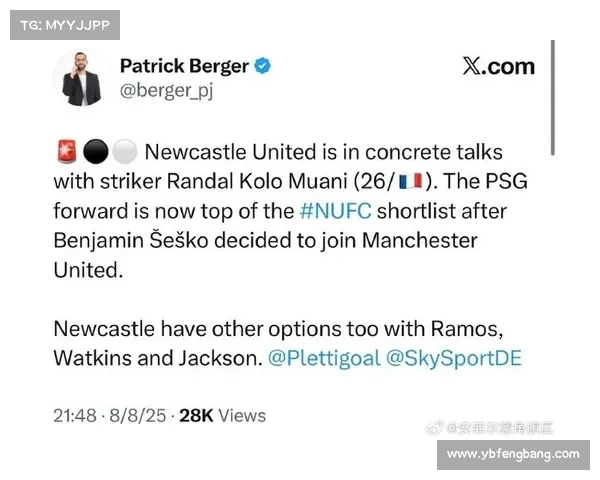Open the @SkySportDE mention
The width and height of the screenshot is (600, 480).
click(x=454, y=358)
